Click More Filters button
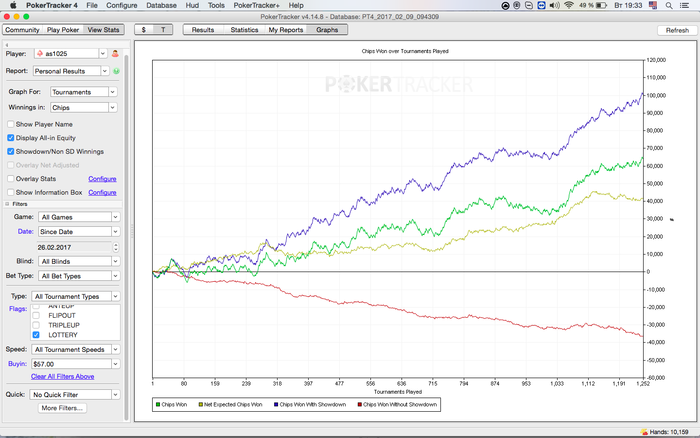 coord(62,408)
